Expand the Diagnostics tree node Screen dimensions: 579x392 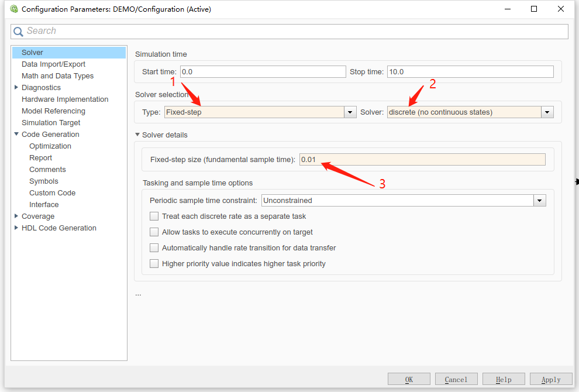[x=16, y=88]
